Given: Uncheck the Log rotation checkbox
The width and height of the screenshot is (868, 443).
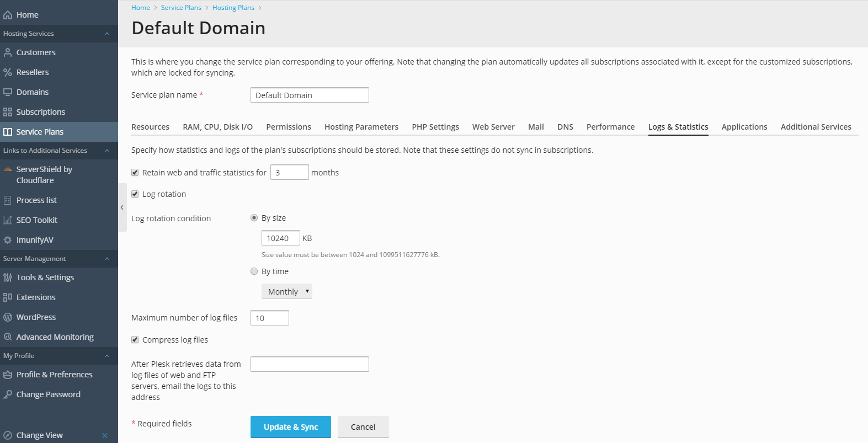Looking at the screenshot, I should (135, 194).
